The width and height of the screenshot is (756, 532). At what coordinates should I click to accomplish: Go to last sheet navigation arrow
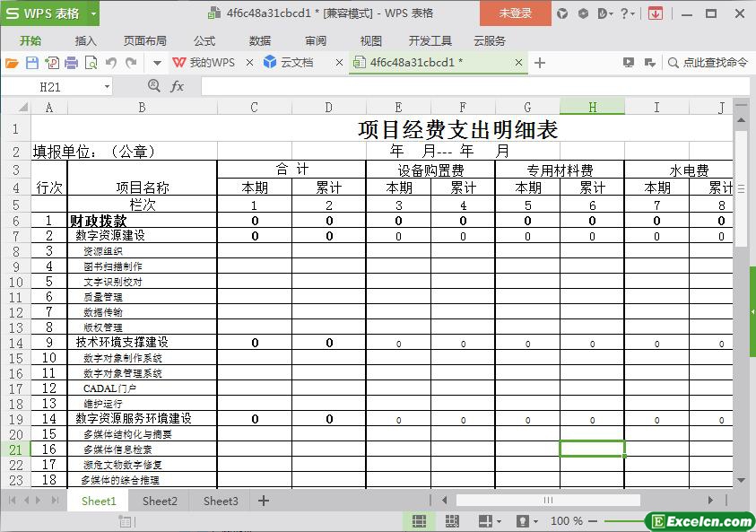point(55,501)
